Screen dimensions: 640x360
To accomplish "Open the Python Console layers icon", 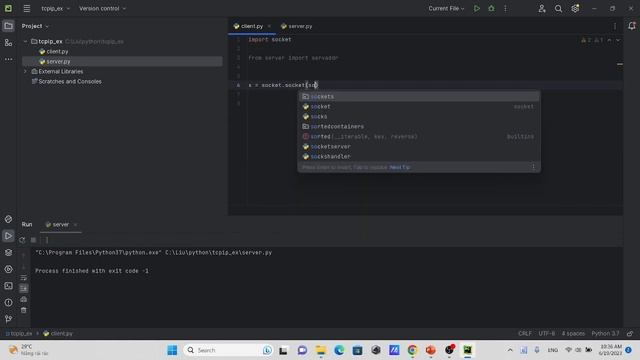I will point(8,253).
